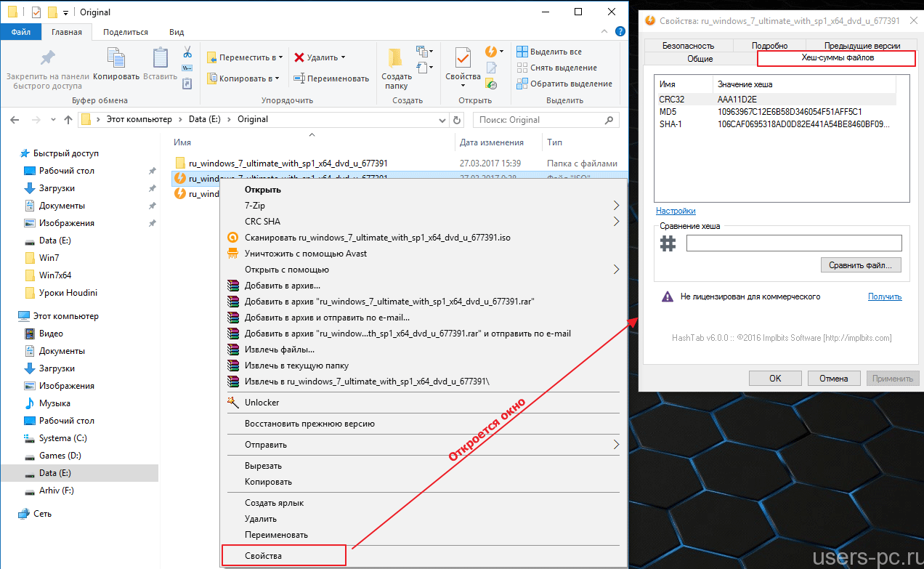
Task: Expand the orange Открыть dropdown in ribbon
Action: click(x=502, y=52)
